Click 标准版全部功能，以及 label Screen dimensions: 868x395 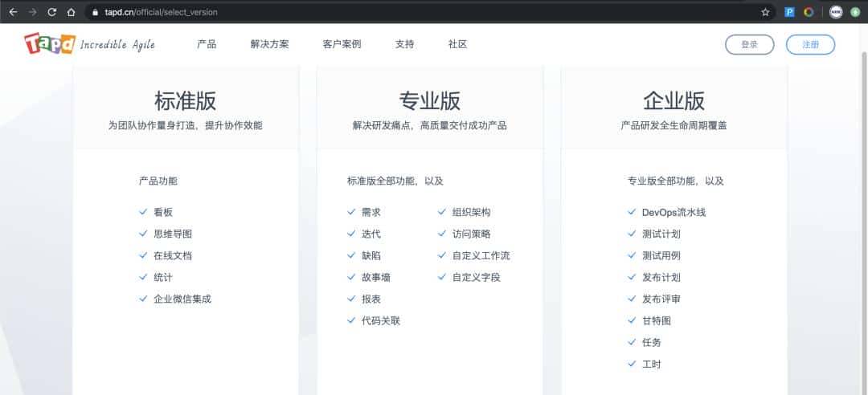tap(395, 181)
